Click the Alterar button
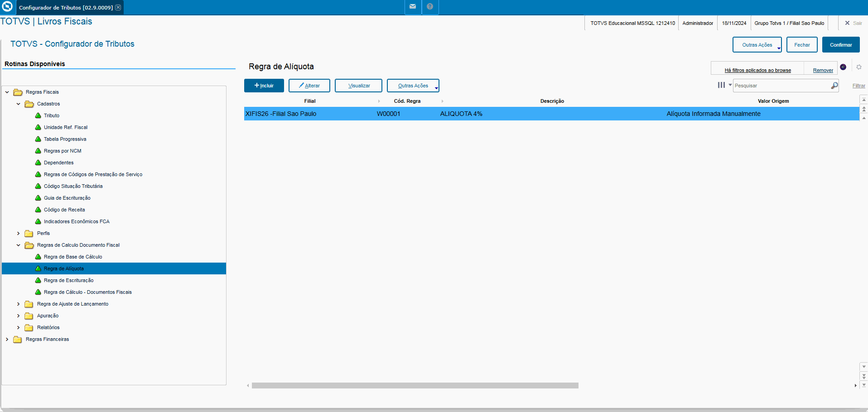 click(309, 86)
